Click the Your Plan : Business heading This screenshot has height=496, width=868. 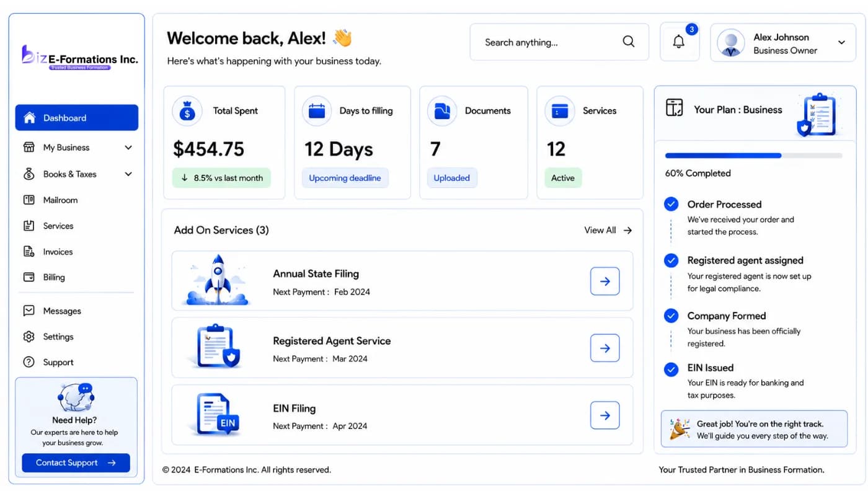pos(738,110)
